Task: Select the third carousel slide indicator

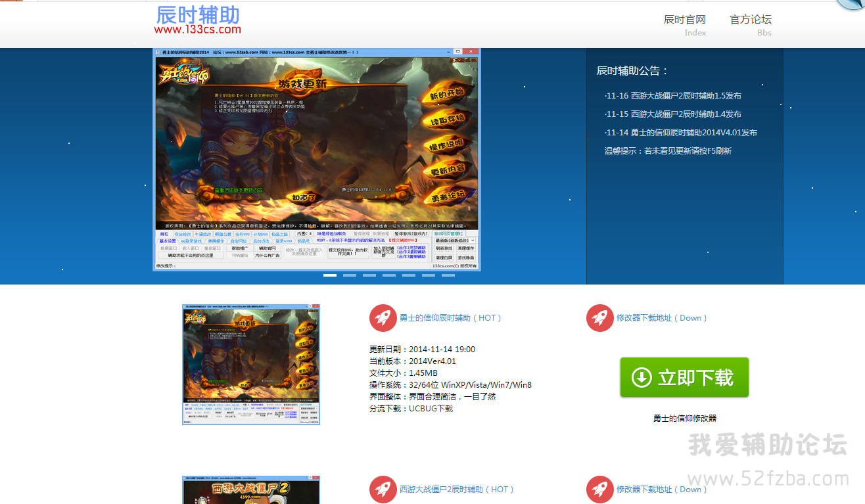Action: [369, 275]
